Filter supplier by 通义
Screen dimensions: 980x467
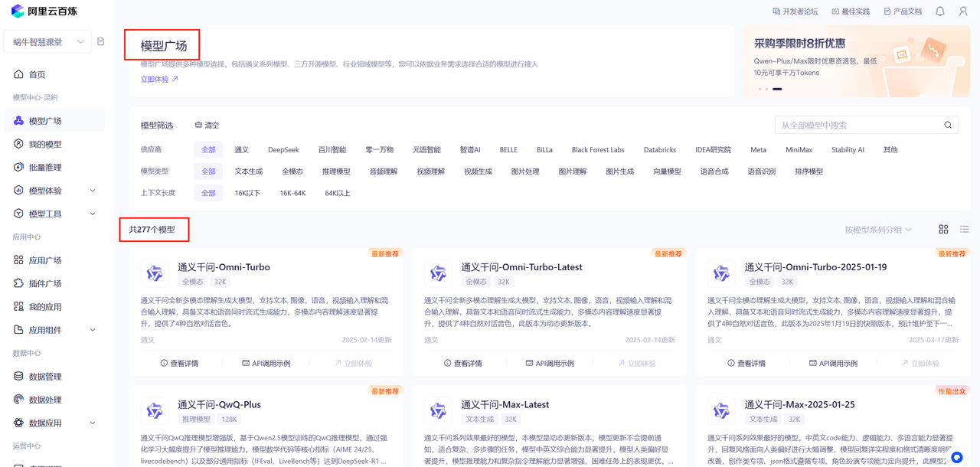click(x=242, y=150)
